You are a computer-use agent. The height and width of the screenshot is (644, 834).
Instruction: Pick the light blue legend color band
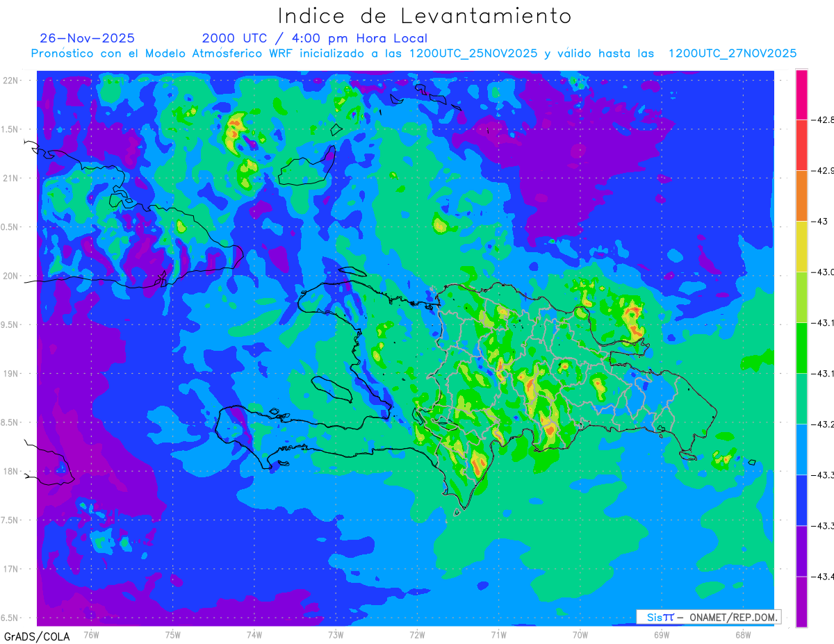tap(801, 449)
